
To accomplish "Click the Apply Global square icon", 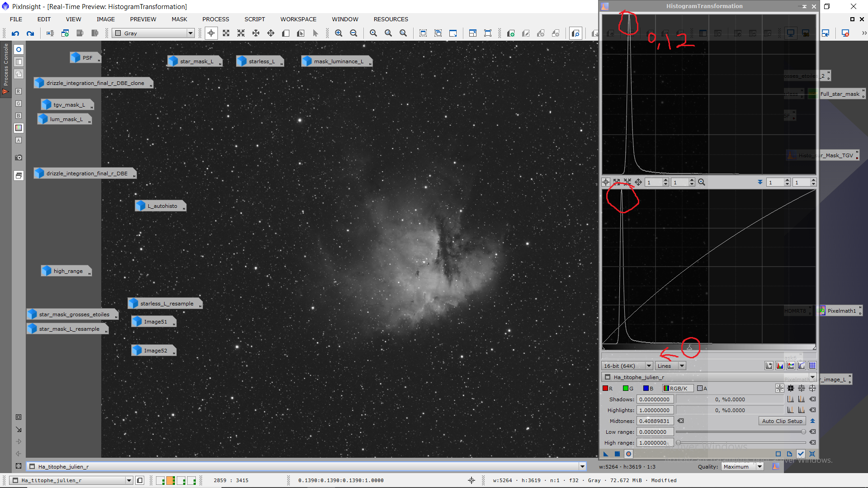I will pos(617,454).
